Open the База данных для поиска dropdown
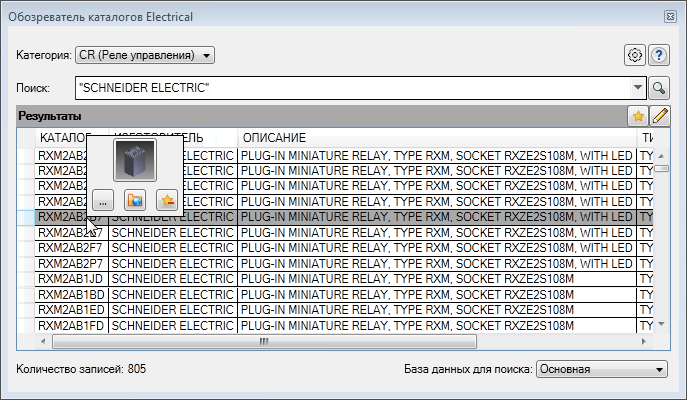 coord(602,369)
